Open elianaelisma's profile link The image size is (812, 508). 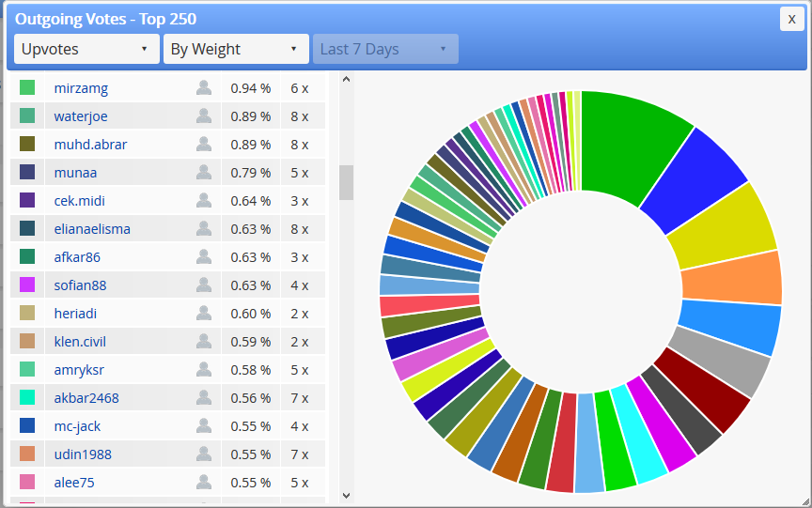tap(92, 229)
